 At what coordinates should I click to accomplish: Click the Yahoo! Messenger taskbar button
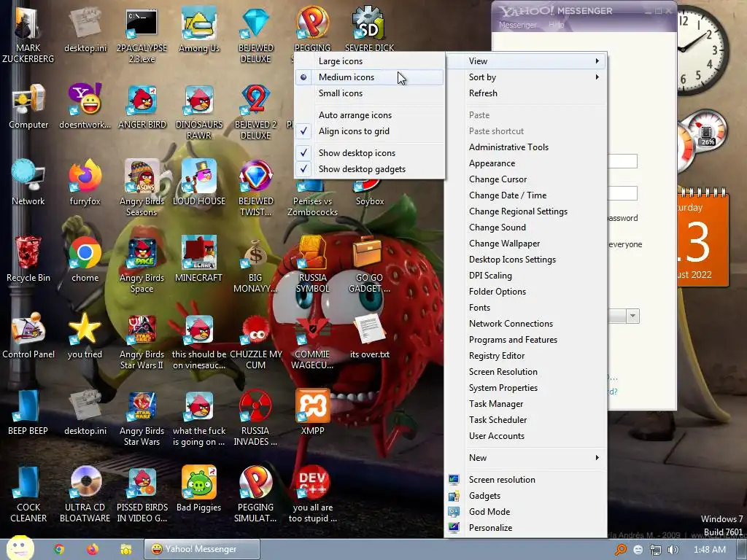coord(202,549)
